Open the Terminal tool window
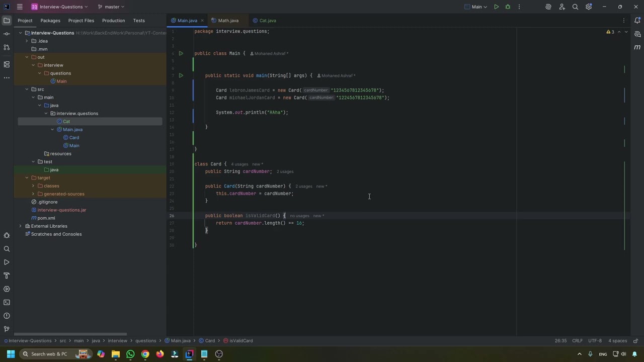Viewport: 644px width, 362px height. pos(7,302)
